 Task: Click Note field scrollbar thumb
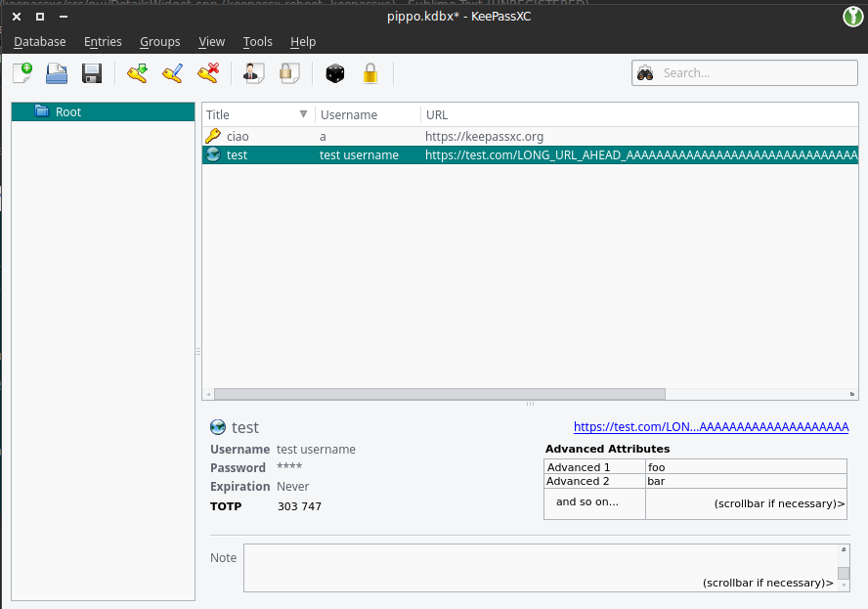pyautogui.click(x=844, y=573)
